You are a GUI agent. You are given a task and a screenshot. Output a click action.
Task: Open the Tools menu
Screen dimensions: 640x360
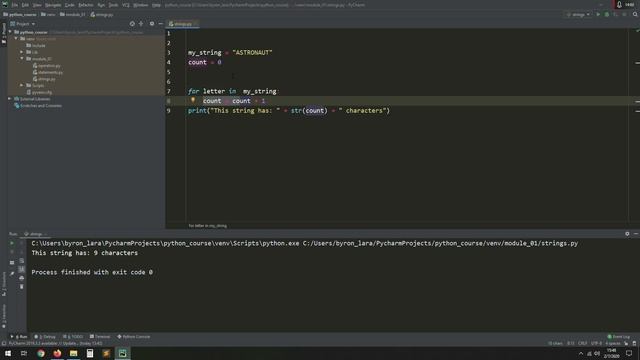point(113,5)
